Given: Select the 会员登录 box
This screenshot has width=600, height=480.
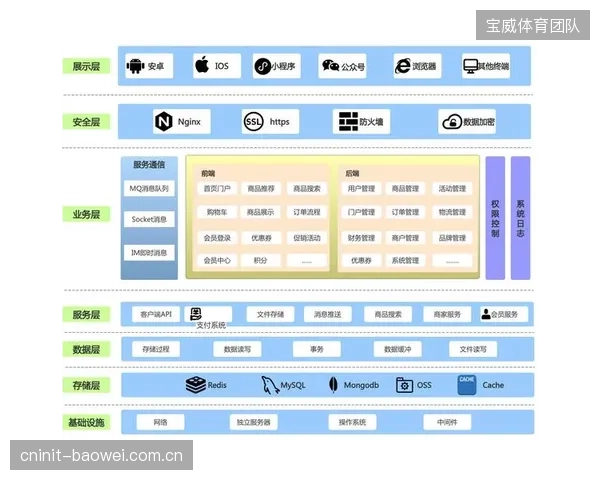Looking at the screenshot, I should click(217, 238).
